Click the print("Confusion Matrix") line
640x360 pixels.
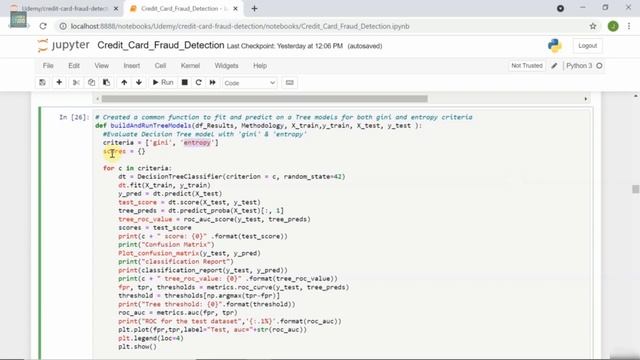click(166, 245)
